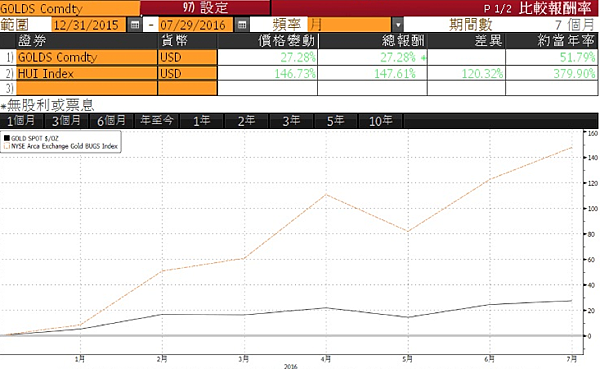Select the 1個月 period tab
600x369 pixels.
[22, 121]
